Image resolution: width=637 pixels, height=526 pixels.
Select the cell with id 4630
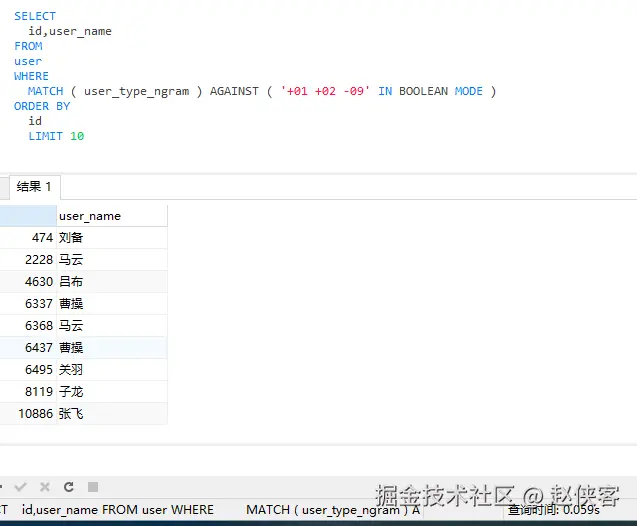[28, 281]
